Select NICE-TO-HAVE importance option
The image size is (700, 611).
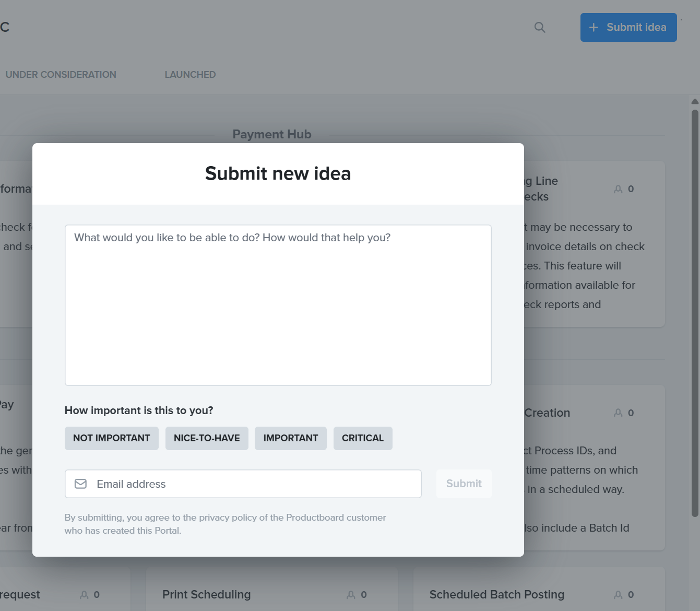(207, 438)
